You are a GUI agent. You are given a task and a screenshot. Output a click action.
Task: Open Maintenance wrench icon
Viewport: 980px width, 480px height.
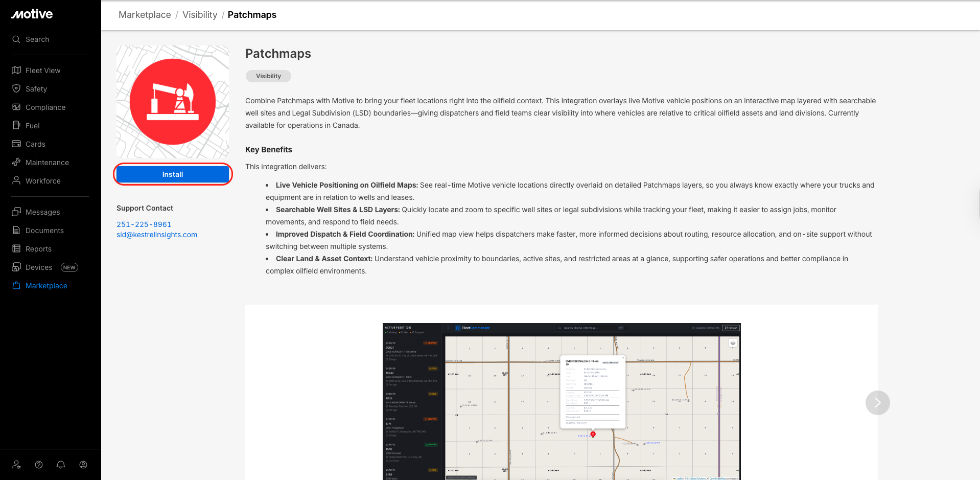pyautogui.click(x=16, y=163)
